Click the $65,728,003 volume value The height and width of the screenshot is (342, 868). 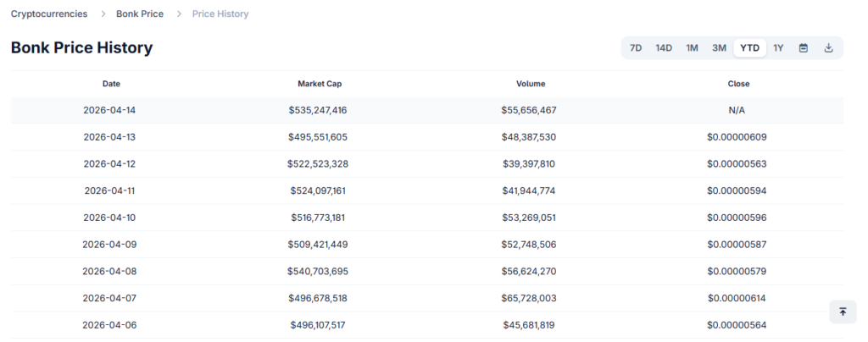tap(529, 298)
